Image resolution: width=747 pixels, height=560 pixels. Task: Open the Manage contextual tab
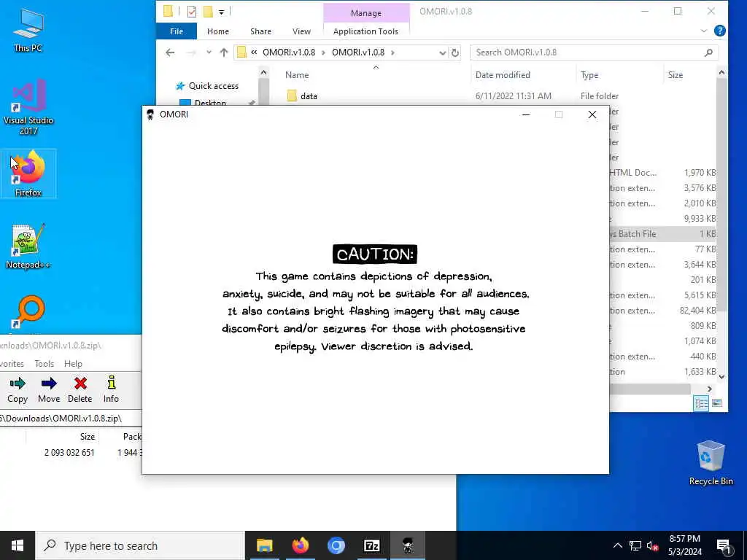coord(366,13)
